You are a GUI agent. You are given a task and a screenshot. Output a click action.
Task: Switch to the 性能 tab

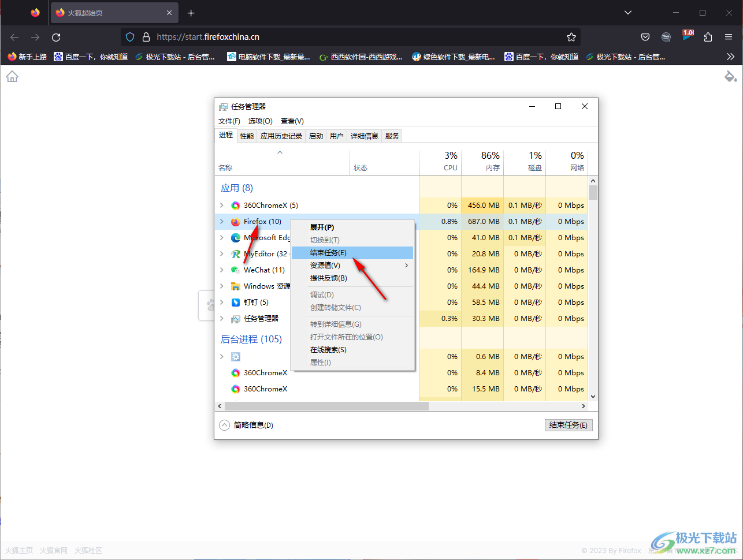[247, 136]
